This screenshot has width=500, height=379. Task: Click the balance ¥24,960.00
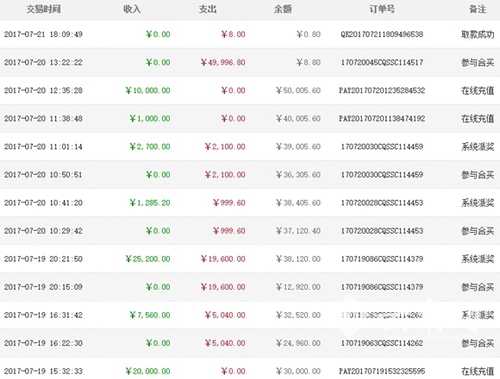(298, 343)
